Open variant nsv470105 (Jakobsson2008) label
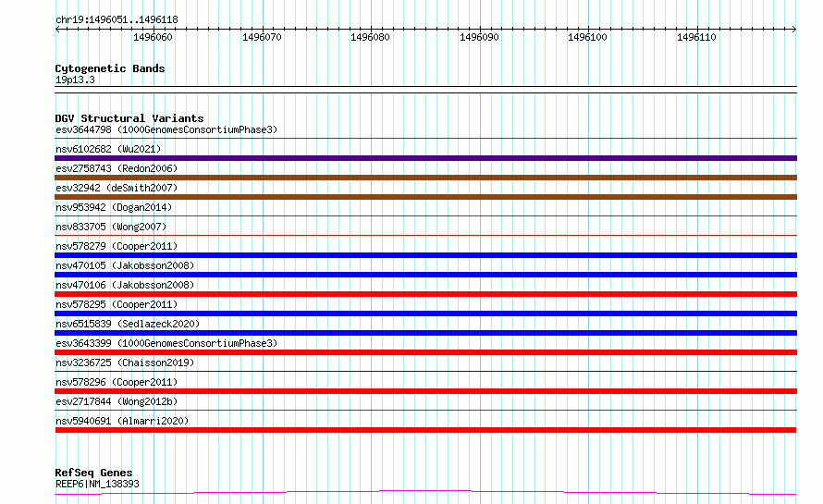Image resolution: width=823 pixels, height=504 pixels. click(x=125, y=265)
